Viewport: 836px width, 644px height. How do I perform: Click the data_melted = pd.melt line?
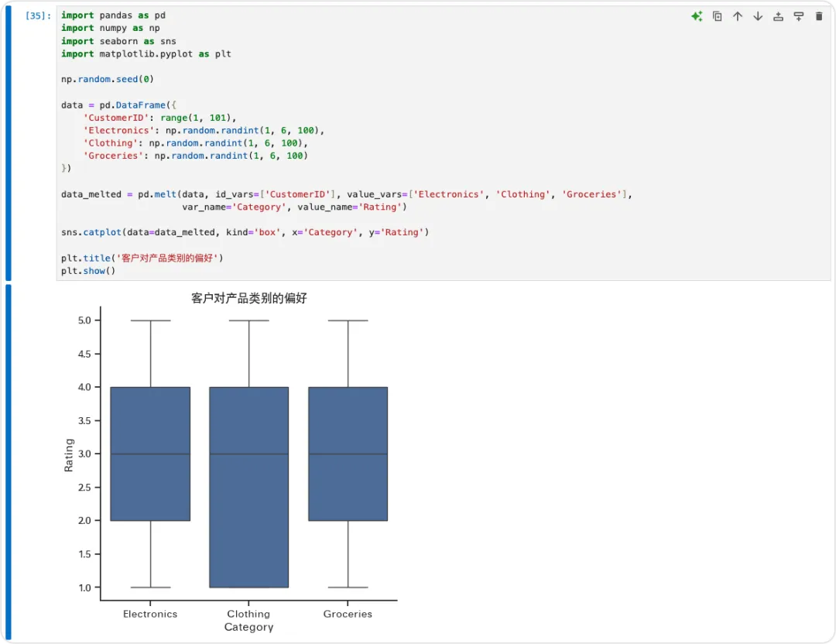pos(347,194)
